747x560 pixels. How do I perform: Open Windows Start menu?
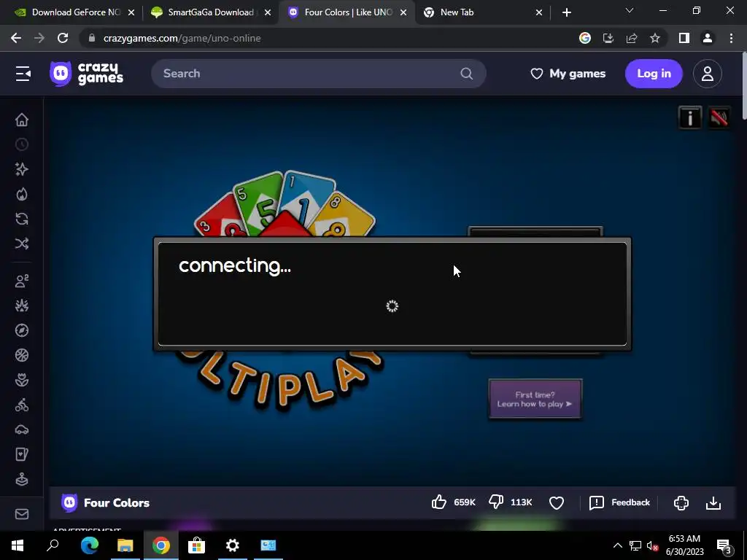pos(18,545)
